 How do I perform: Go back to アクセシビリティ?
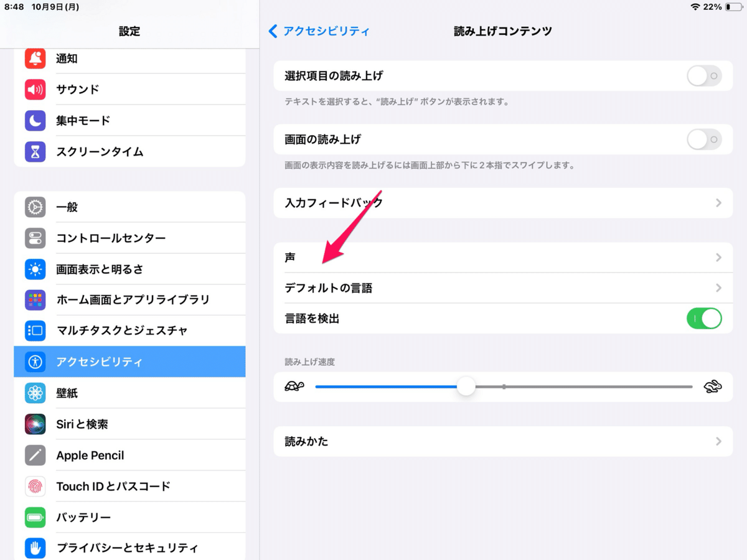[x=319, y=31]
